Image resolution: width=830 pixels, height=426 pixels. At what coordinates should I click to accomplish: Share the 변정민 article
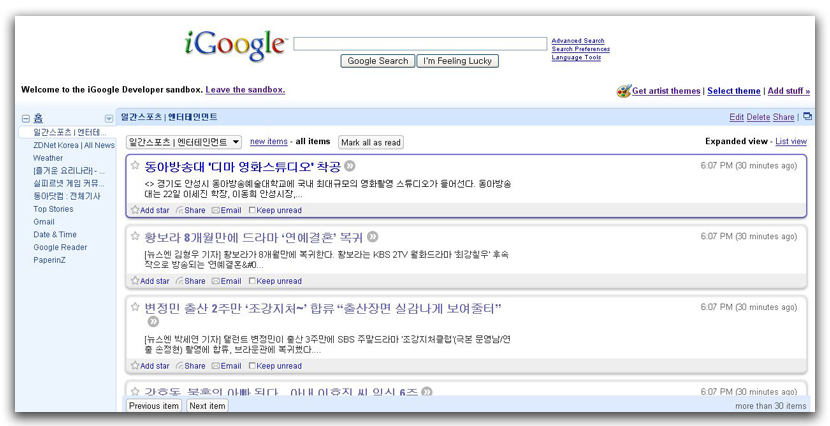(x=191, y=366)
